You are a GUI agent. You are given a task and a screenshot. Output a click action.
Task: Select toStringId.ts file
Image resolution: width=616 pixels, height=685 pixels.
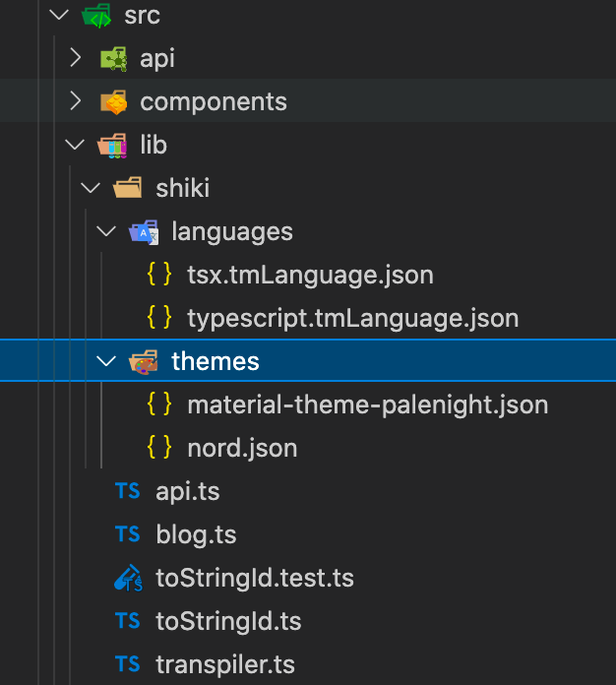coord(228,621)
